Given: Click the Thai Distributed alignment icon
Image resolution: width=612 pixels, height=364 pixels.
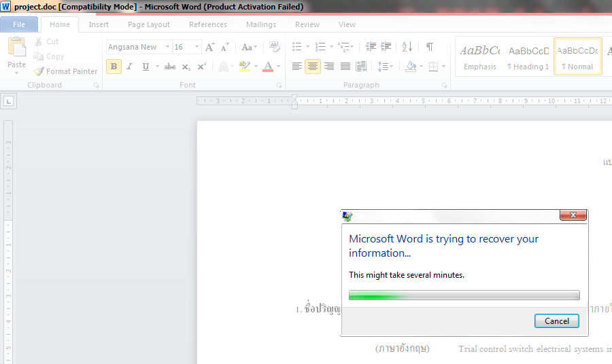Looking at the screenshot, I should tap(362, 67).
